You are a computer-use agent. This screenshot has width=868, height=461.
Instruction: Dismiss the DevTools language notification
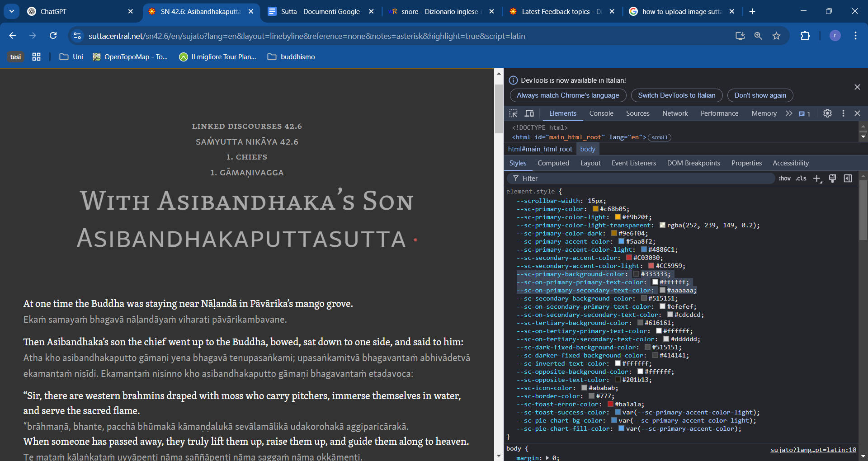(x=857, y=87)
